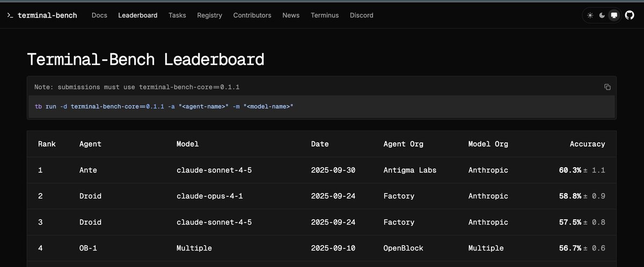Open the GitHub repository icon
This screenshot has height=267, width=644.
tap(630, 16)
